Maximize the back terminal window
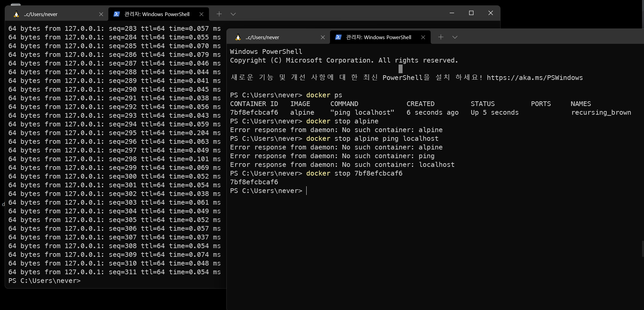Image resolution: width=644 pixels, height=310 pixels. pyautogui.click(x=471, y=13)
